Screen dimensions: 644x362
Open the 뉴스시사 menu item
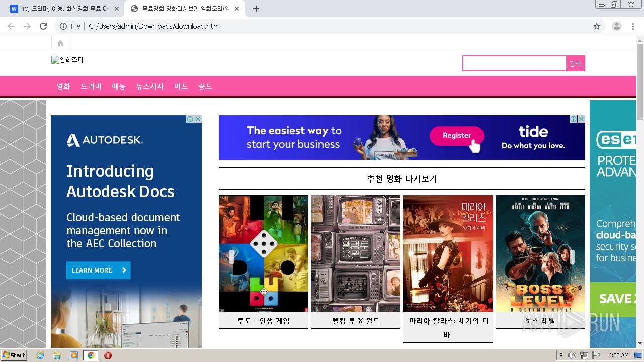coord(150,86)
